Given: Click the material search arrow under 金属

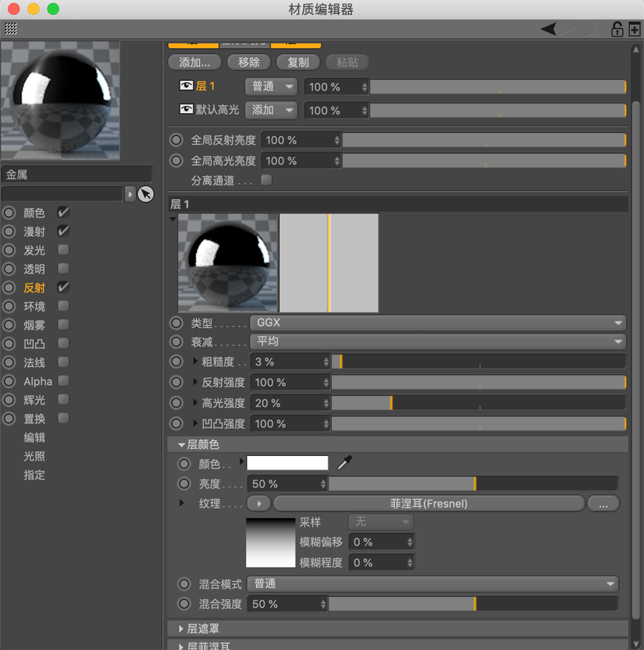Looking at the screenshot, I should point(130,194).
